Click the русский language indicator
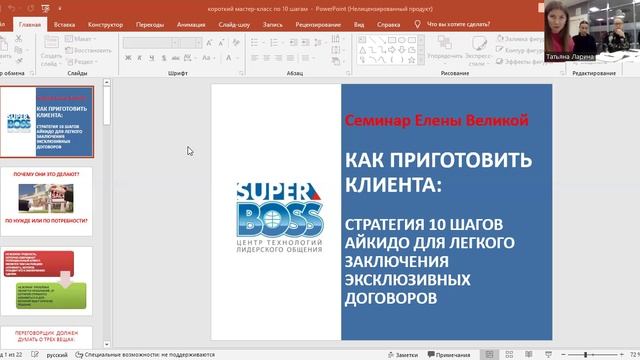Viewport: 640px width, 360px height. (x=57, y=355)
